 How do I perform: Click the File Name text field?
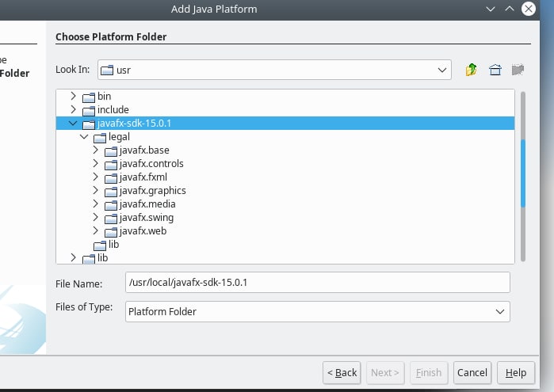click(x=317, y=282)
